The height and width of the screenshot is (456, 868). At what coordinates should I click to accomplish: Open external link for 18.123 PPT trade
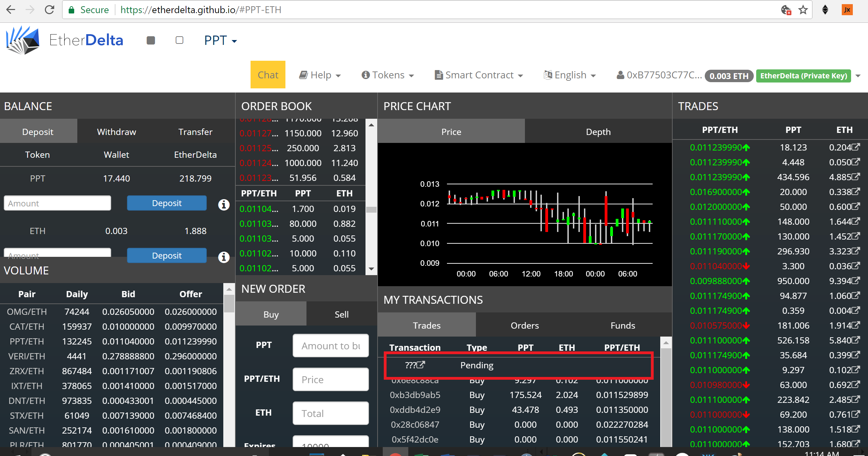click(856, 147)
